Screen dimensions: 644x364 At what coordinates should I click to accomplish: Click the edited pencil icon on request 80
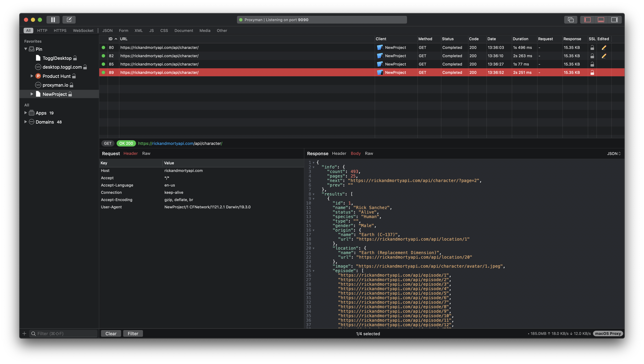(604, 47)
